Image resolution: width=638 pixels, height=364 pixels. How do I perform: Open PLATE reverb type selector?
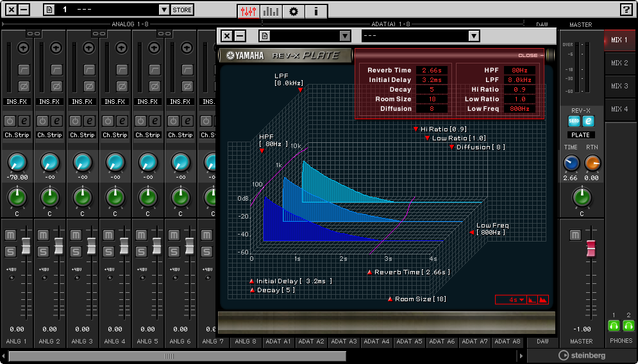tap(581, 135)
